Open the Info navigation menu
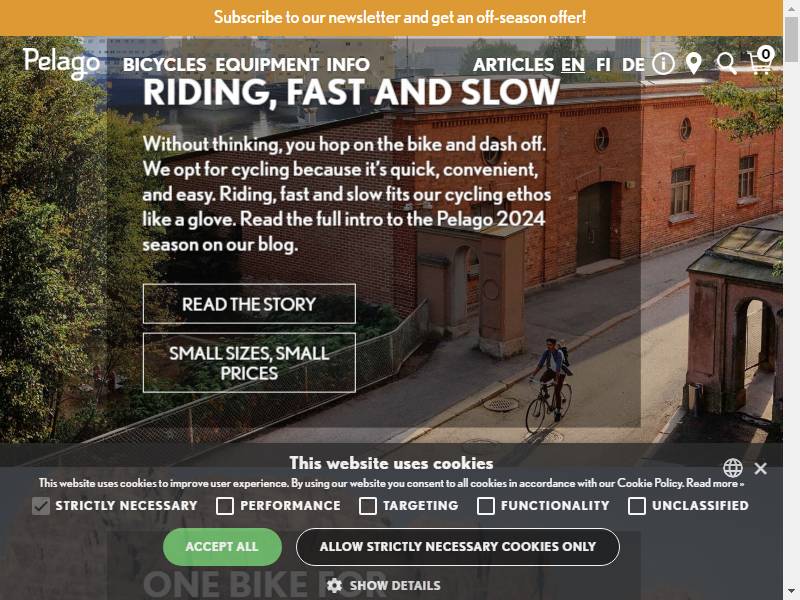This screenshot has height=600, width=800. (348, 65)
